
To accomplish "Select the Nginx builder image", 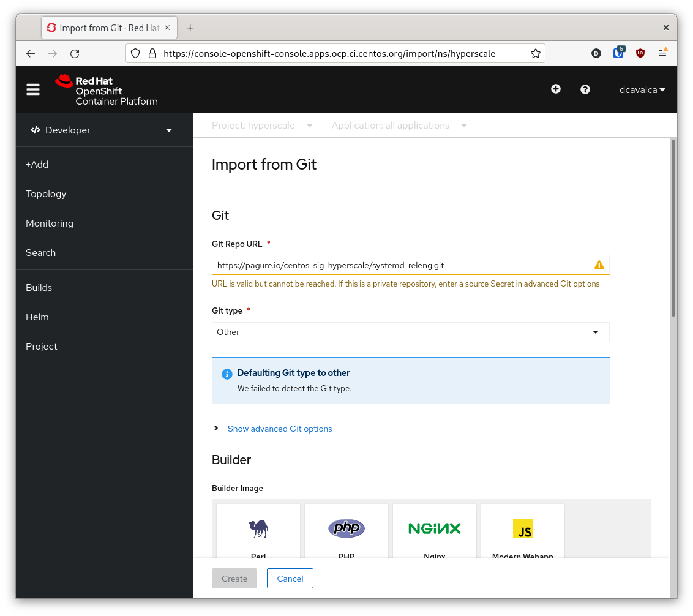I will [x=435, y=531].
